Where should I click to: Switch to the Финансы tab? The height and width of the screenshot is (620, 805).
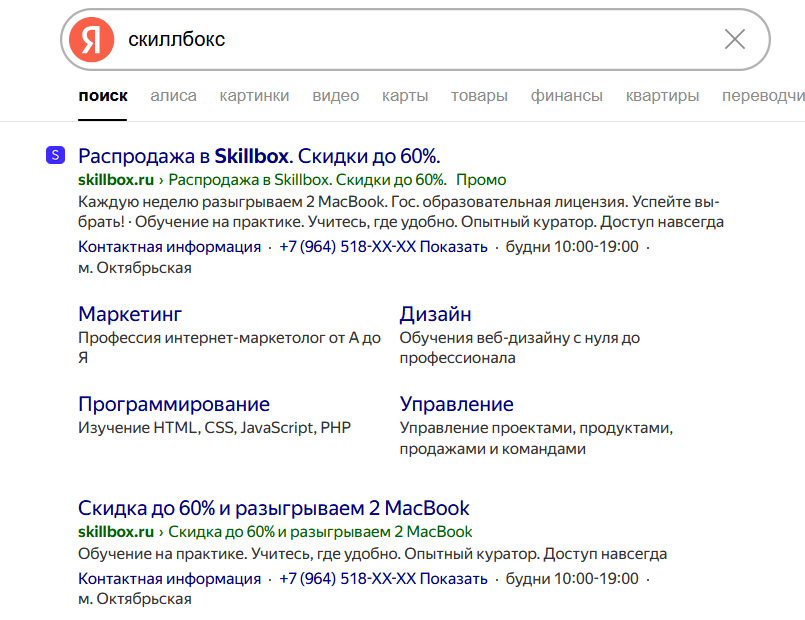pos(566,96)
